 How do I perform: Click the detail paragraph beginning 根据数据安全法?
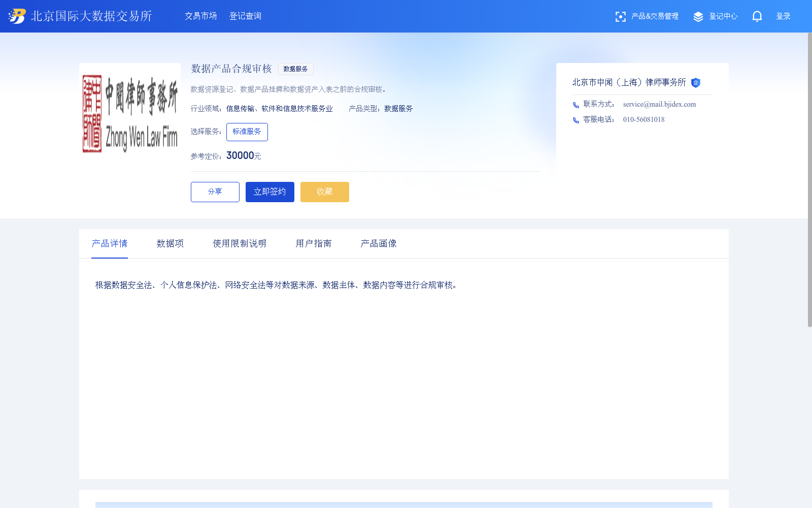(278, 285)
